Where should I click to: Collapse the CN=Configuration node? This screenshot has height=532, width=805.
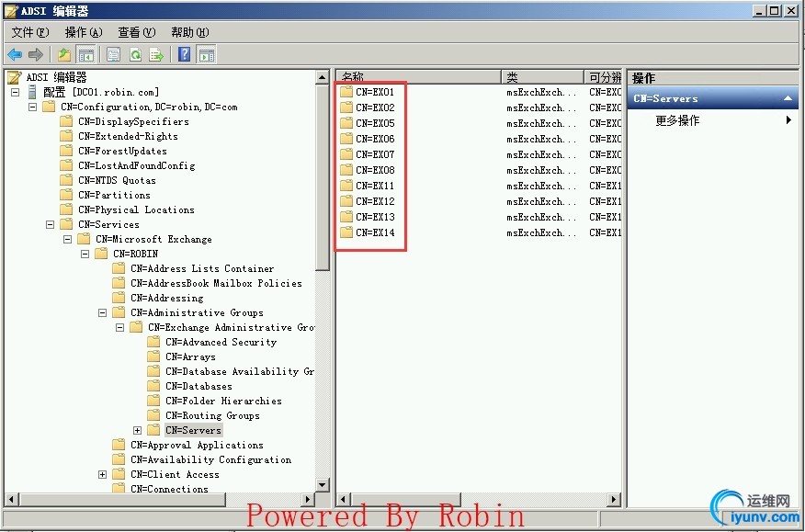pos(33,107)
